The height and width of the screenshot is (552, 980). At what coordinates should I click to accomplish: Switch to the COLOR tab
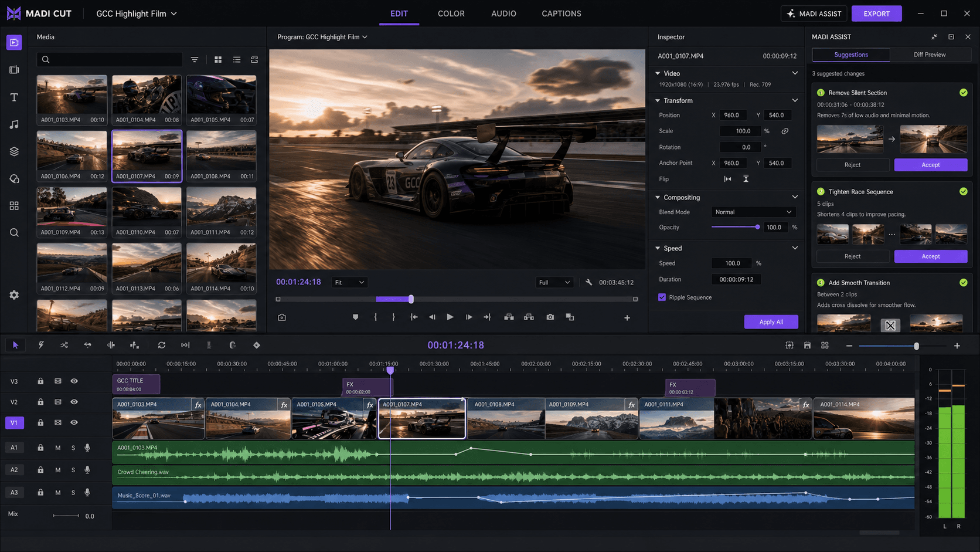(451, 13)
